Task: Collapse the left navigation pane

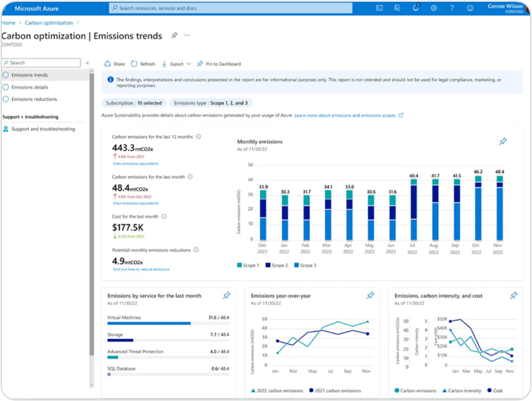Action: pyautogui.click(x=87, y=63)
